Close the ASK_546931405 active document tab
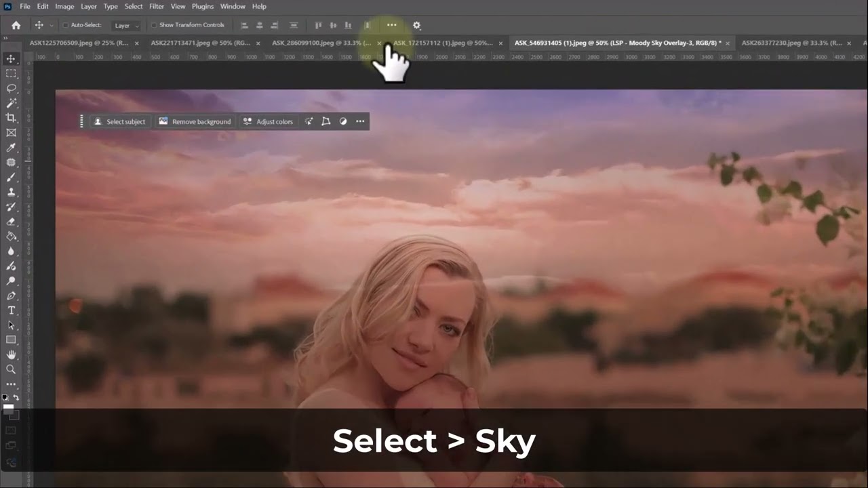 click(x=728, y=43)
